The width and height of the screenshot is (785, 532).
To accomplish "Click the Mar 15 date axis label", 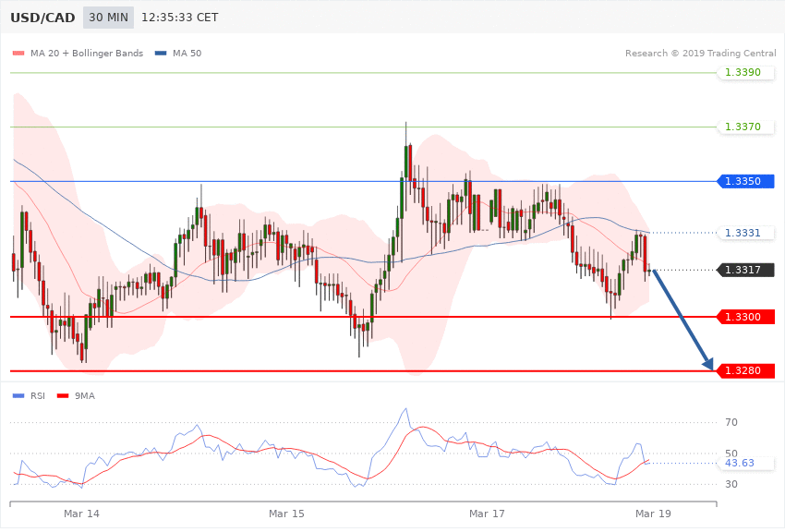I will tap(286, 514).
